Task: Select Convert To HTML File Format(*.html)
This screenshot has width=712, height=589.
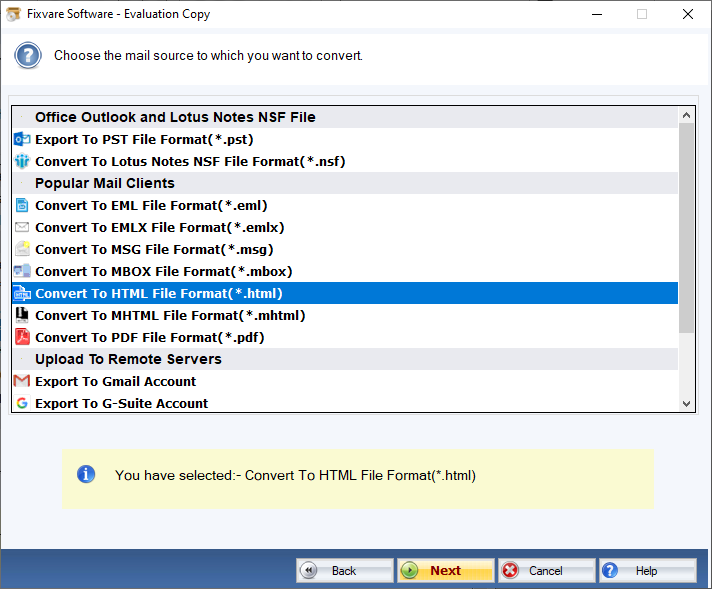Action: point(345,293)
